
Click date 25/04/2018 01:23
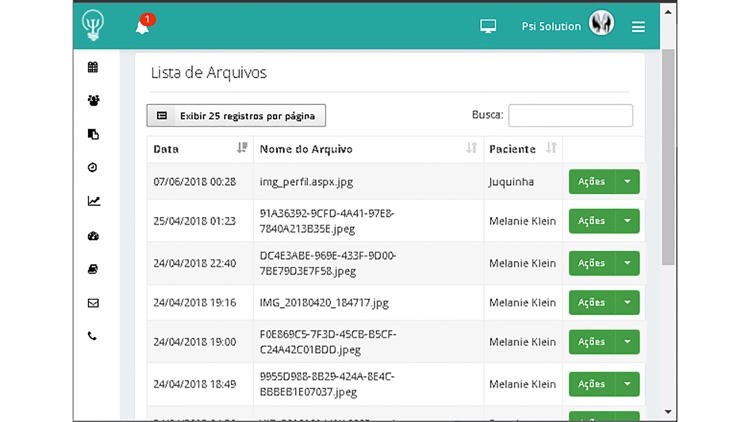(x=195, y=221)
